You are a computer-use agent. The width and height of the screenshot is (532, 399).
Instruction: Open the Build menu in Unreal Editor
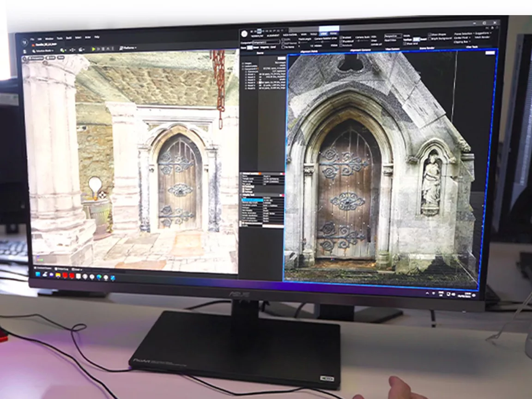click(69, 38)
